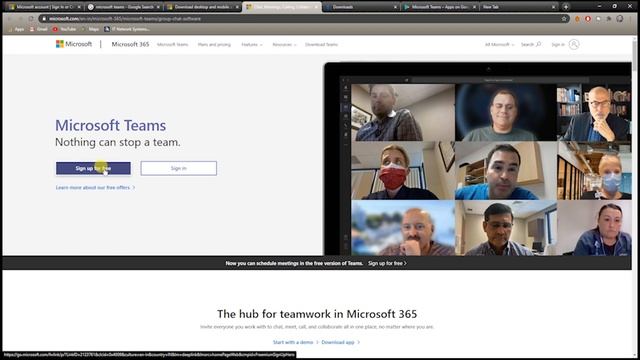Image resolution: width=640 pixels, height=360 pixels.
Task: Open the Maps bookmark
Action: point(90,29)
